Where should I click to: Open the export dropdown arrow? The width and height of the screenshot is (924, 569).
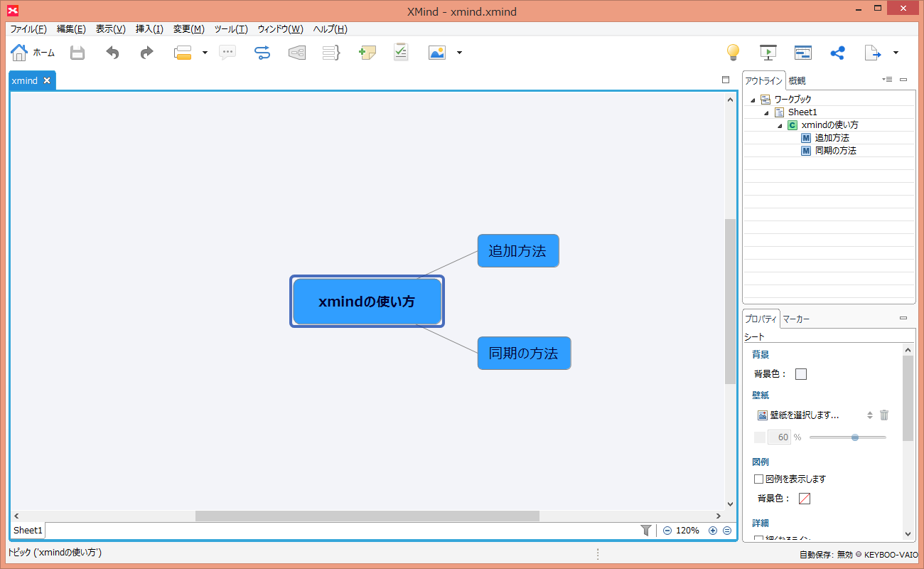[x=896, y=53]
